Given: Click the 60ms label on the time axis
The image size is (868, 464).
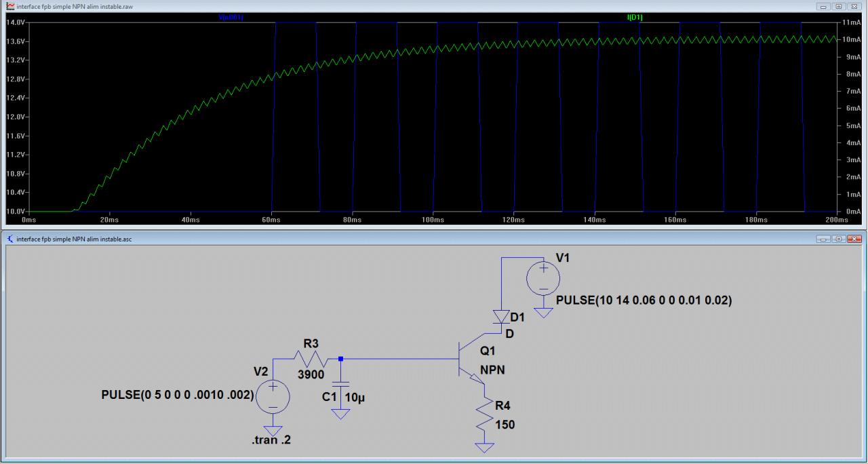Looking at the screenshot, I should [271, 220].
